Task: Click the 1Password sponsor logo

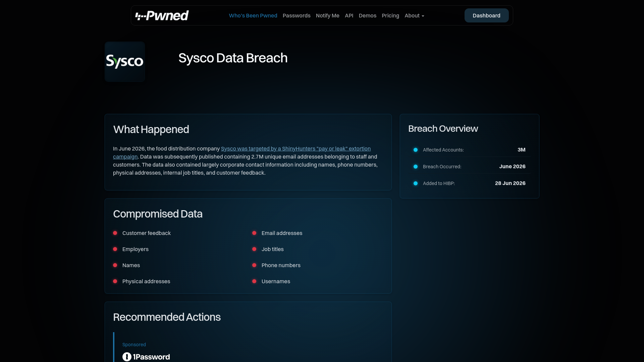Action: (x=146, y=357)
